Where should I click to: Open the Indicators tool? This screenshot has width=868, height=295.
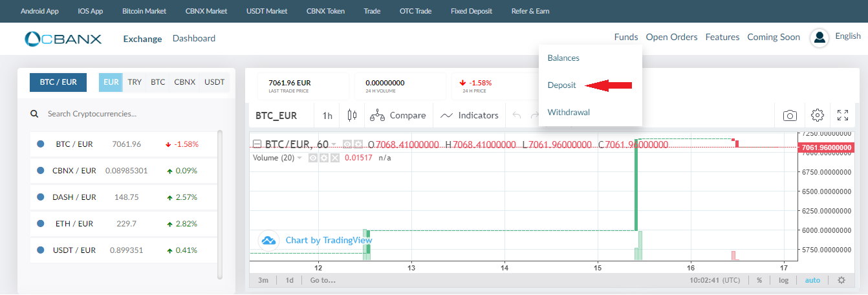470,115
